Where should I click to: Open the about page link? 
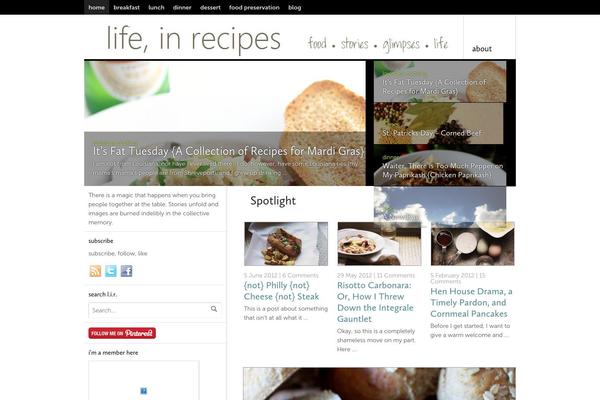(482, 49)
